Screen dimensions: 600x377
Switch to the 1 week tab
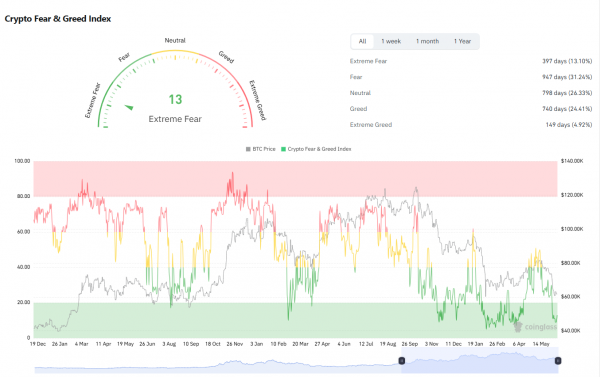coord(391,41)
